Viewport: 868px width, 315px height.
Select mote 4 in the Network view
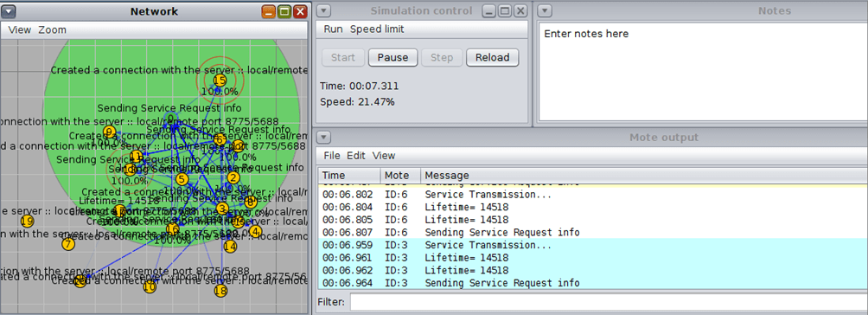point(255,231)
